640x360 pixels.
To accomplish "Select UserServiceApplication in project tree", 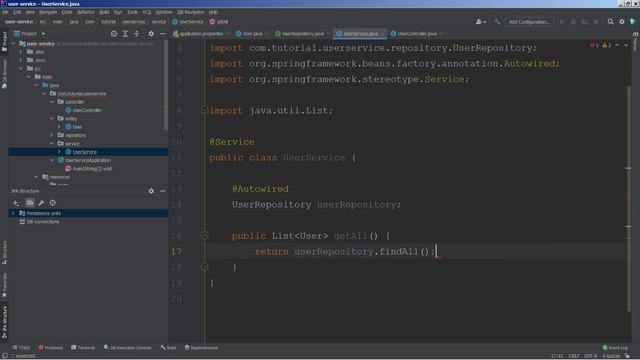I will (84, 160).
